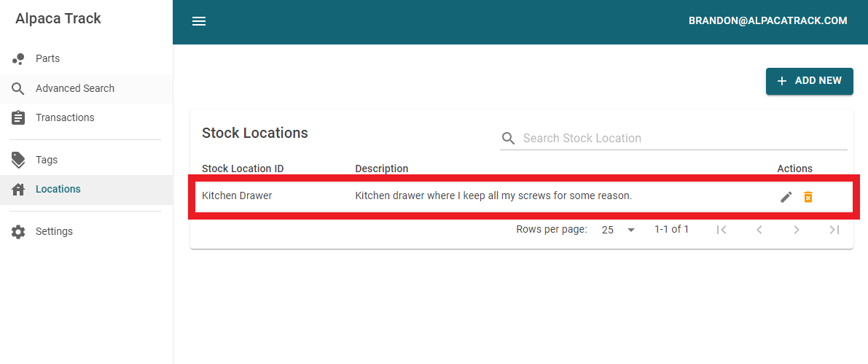Open Rows per page dropdown
This screenshot has height=364, width=868.
618,230
